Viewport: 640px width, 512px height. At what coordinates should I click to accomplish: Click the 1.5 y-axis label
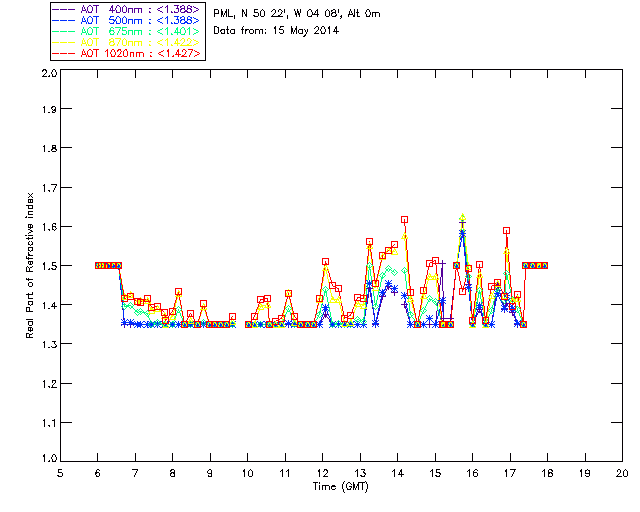pyautogui.click(x=49, y=266)
